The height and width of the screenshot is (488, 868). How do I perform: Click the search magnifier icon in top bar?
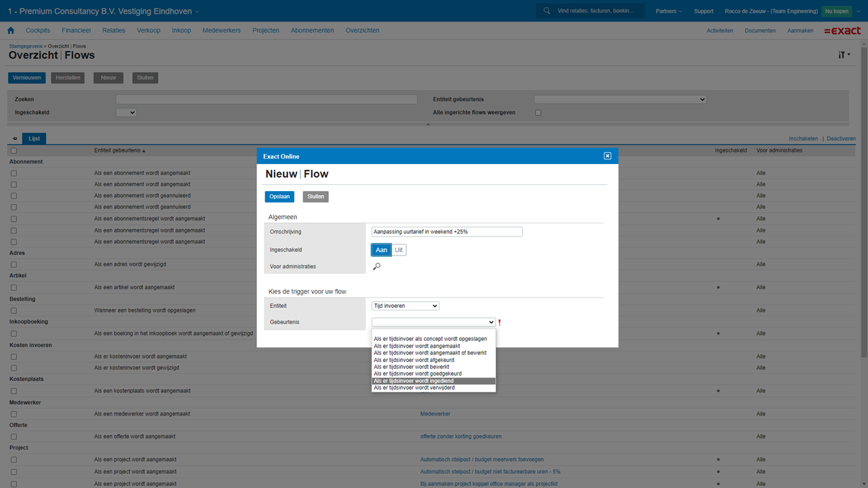coord(547,11)
